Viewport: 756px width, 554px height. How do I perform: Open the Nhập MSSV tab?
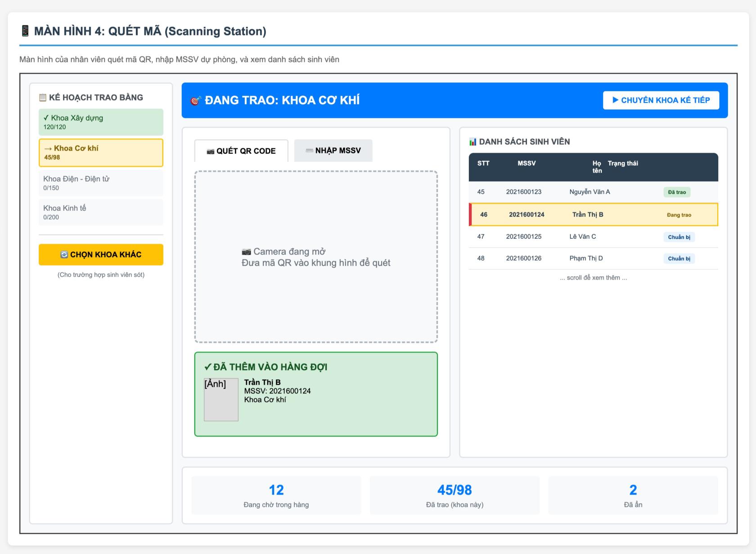pos(333,151)
